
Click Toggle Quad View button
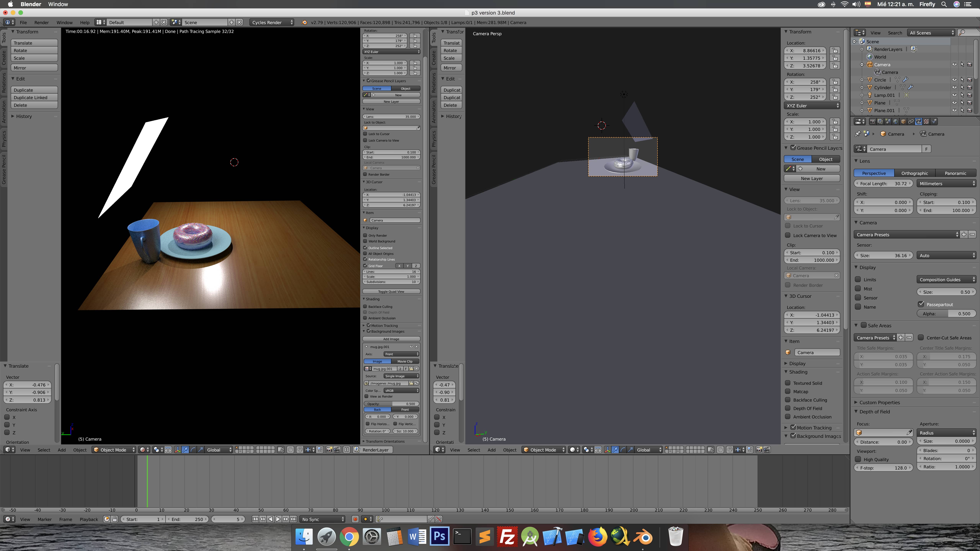(391, 292)
